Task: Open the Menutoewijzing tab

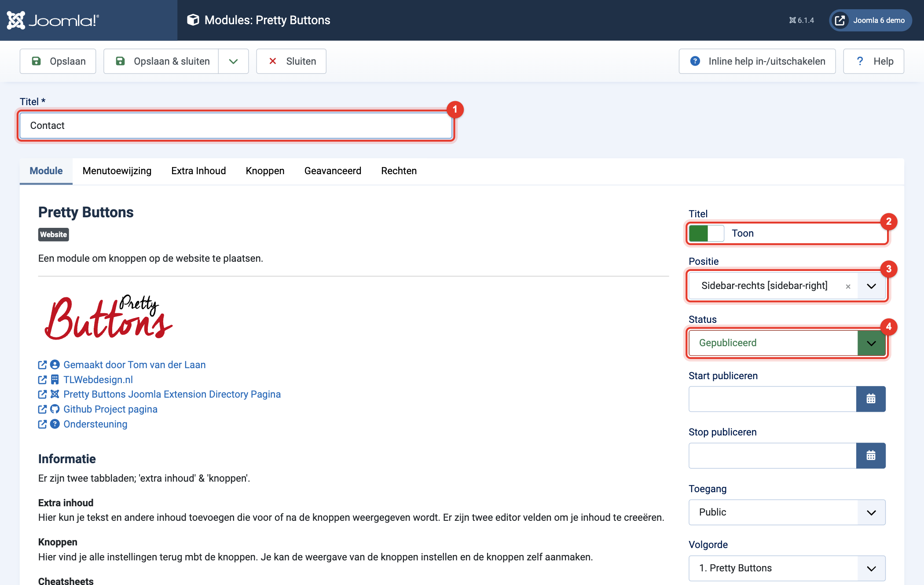Action: (x=117, y=171)
